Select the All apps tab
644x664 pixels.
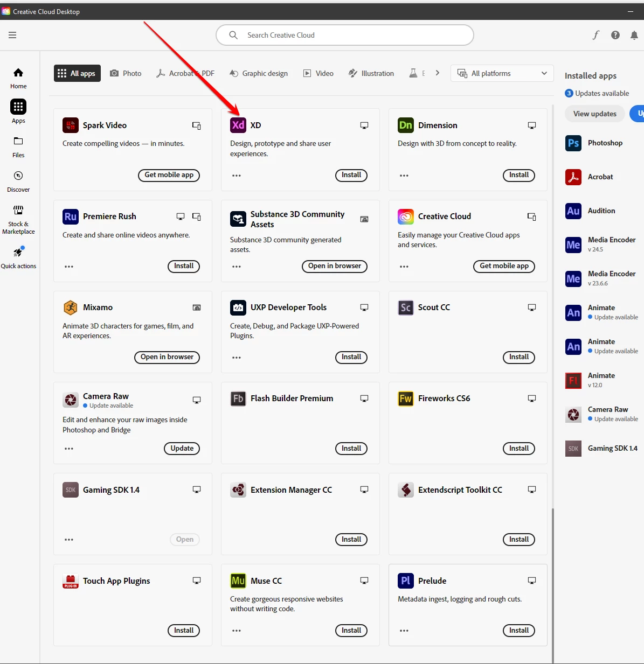pos(77,73)
